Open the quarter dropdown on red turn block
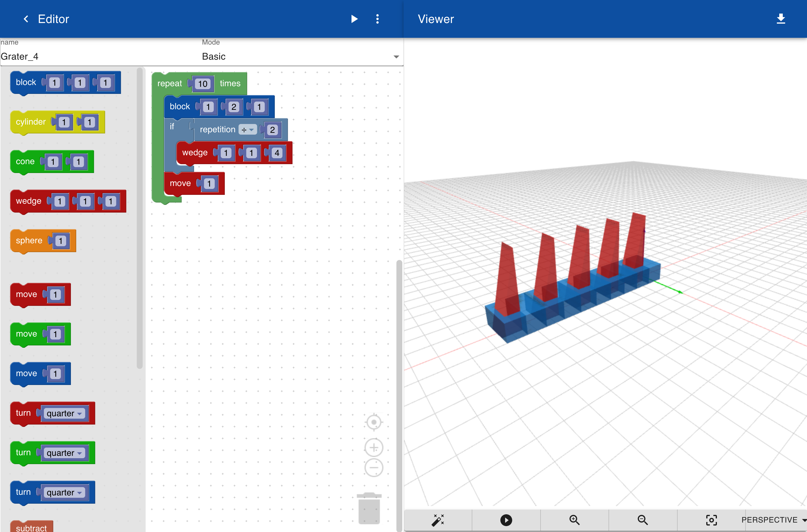This screenshot has width=807, height=532. [x=64, y=413]
